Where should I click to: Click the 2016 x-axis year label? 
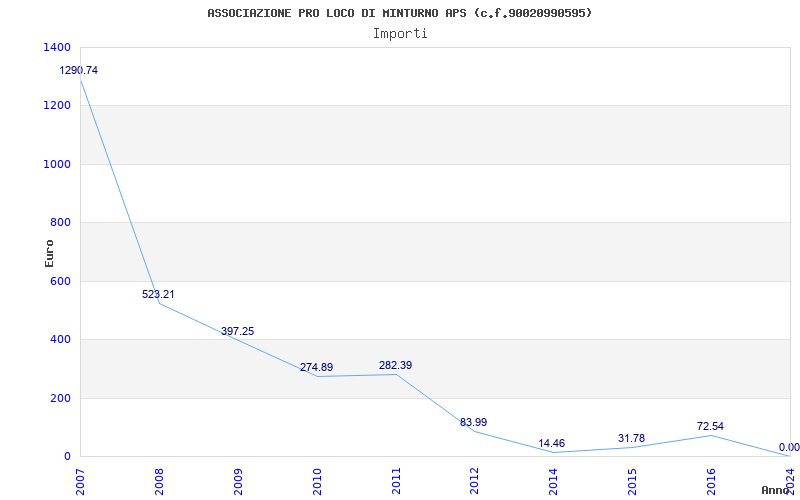tap(711, 482)
